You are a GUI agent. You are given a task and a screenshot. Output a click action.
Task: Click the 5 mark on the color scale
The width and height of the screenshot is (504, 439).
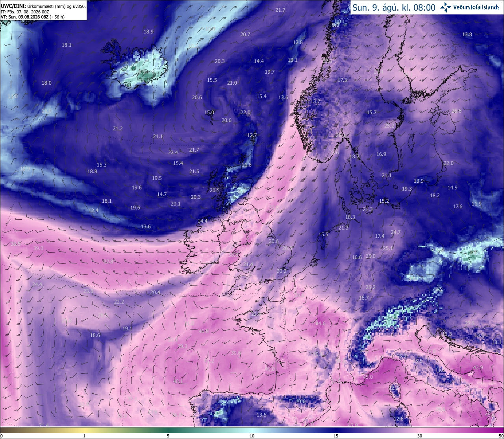[x=168, y=436]
